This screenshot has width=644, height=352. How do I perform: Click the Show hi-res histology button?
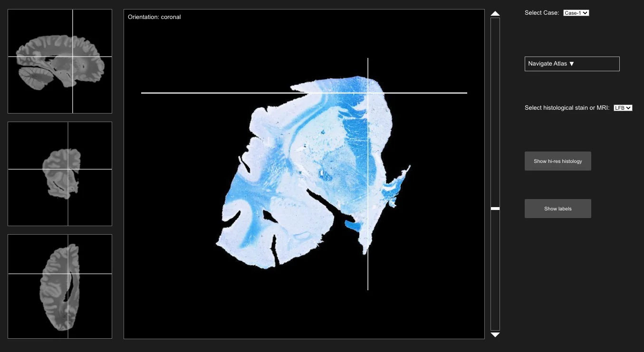coord(558,161)
